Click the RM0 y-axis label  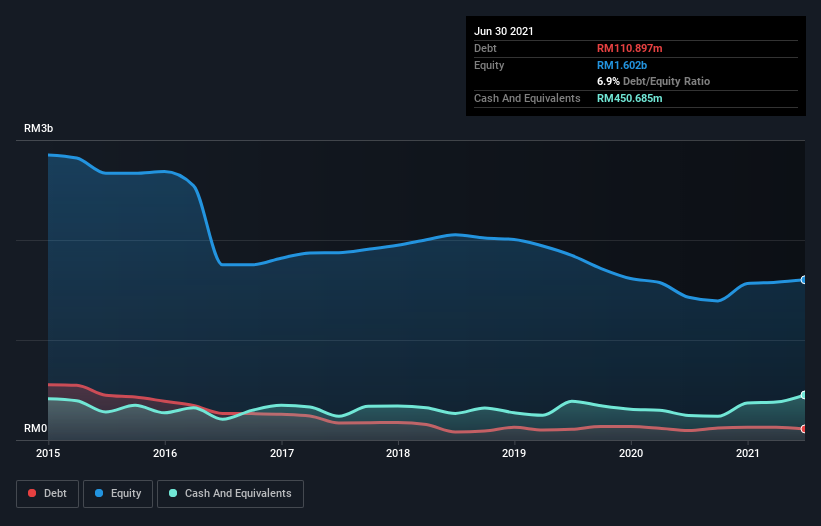[36, 428]
